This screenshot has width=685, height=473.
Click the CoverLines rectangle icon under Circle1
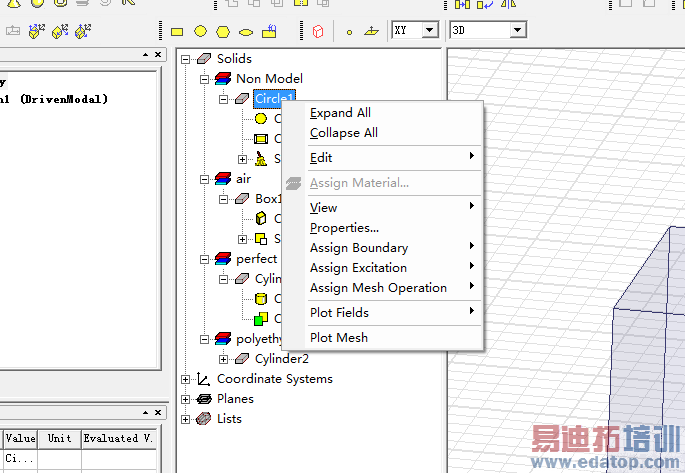click(x=261, y=139)
